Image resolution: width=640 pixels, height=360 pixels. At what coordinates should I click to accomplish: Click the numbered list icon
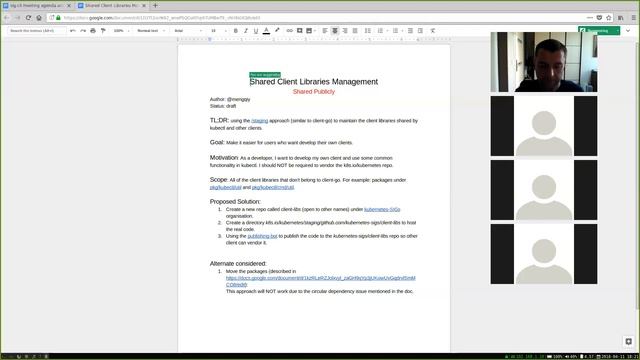(380, 31)
